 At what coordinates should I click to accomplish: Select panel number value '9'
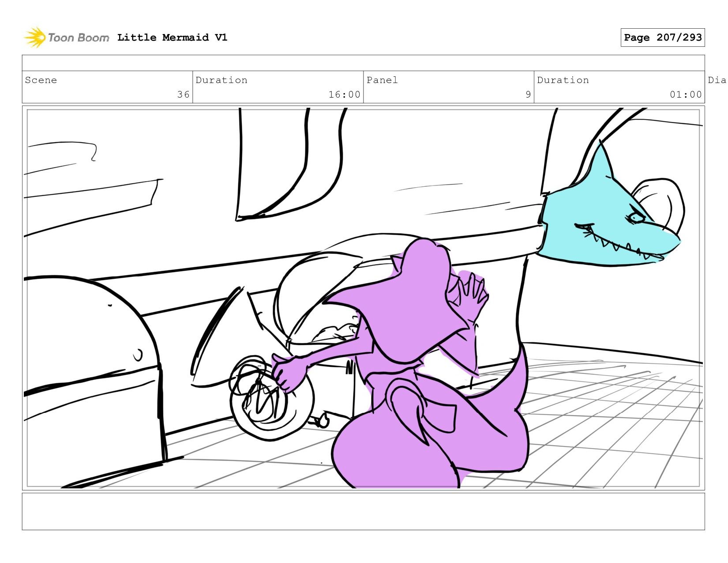(x=528, y=94)
